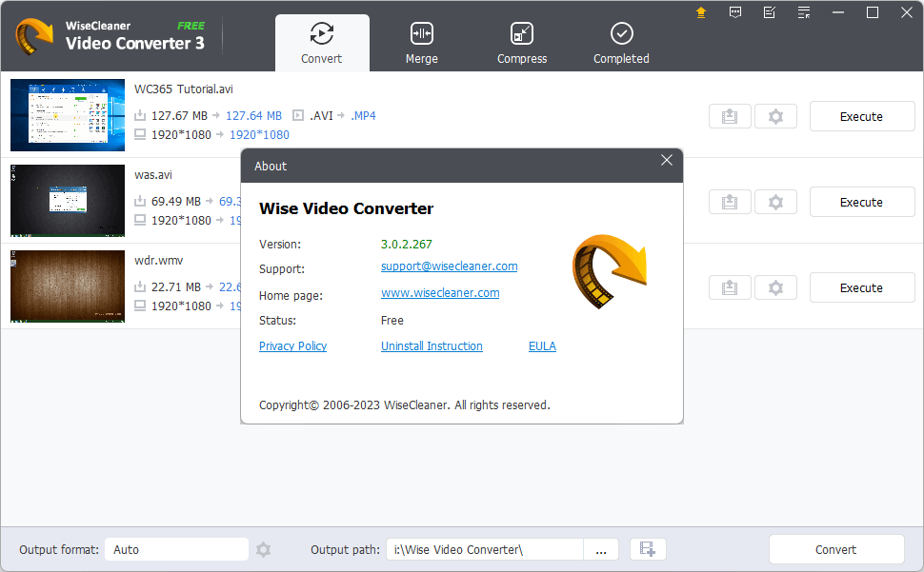Click the .MP4 target format of WC365 Tutorial
924x572 pixels.
coord(364,116)
